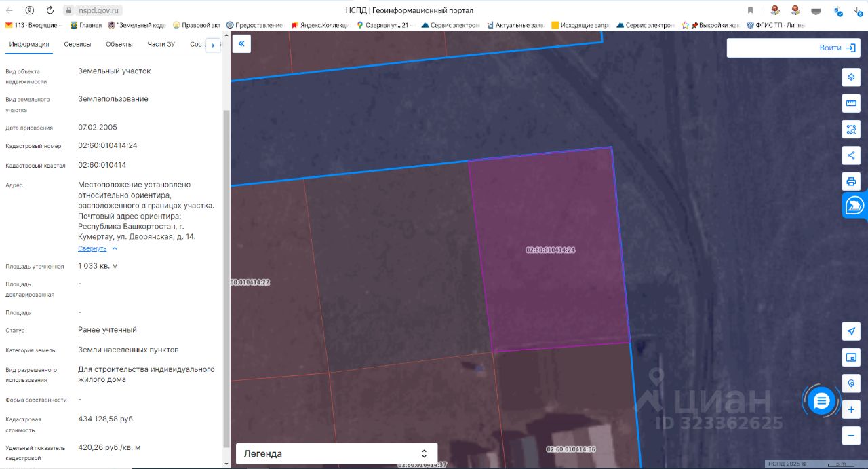Open the Информация tab
This screenshot has width=868, height=469.
pyautogui.click(x=29, y=44)
